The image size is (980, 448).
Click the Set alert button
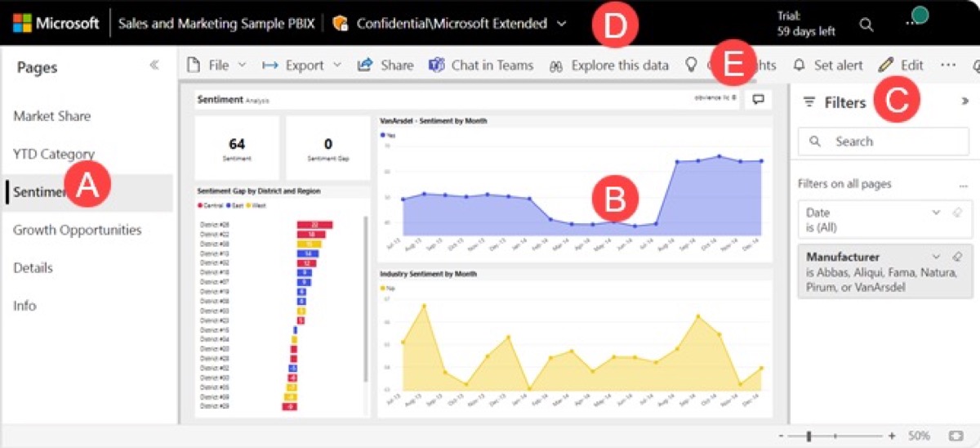pos(828,65)
